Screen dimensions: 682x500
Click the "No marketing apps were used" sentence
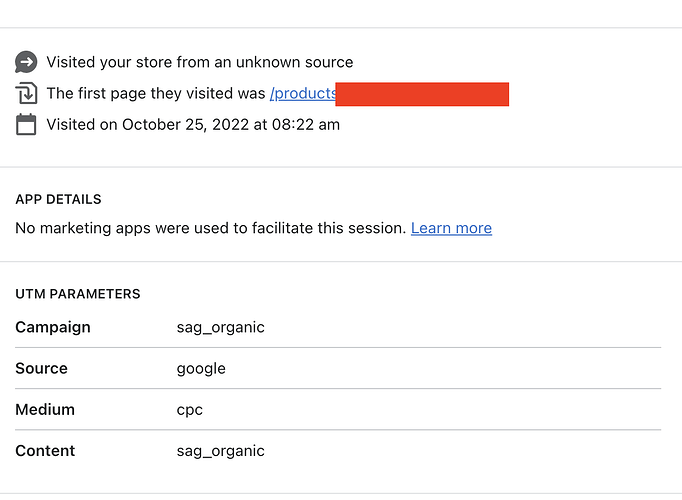210,228
